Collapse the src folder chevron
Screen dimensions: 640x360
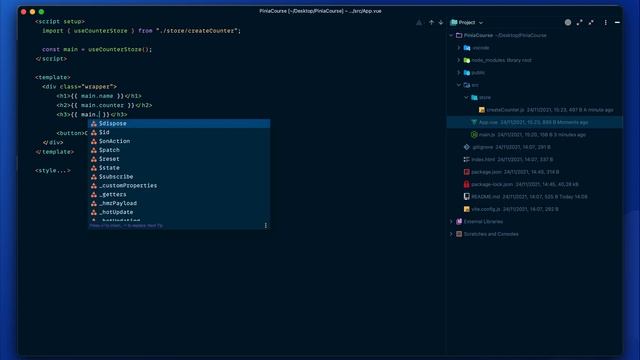pyautogui.click(x=459, y=85)
